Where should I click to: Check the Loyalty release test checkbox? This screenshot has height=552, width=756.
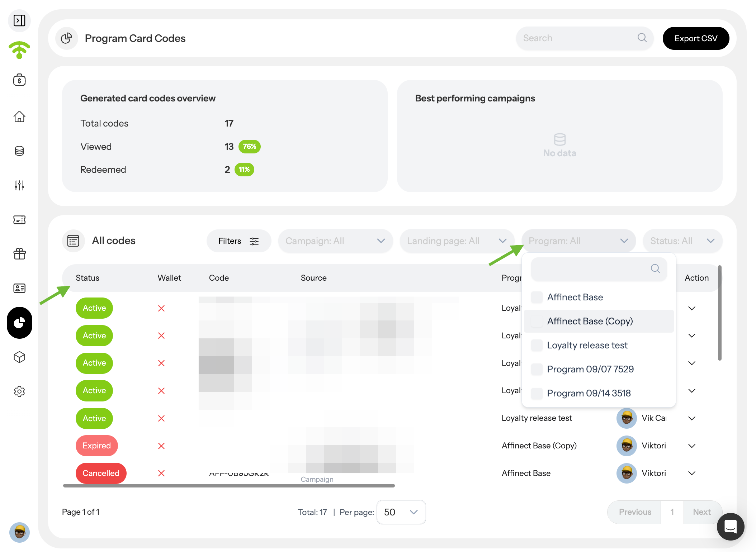[537, 345]
